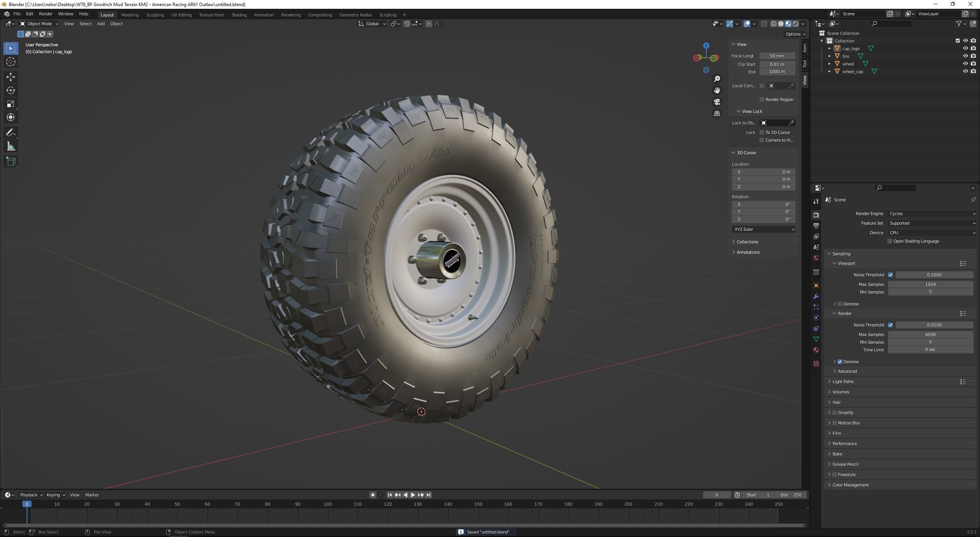Enable Lock To 3D Cursor checkbox
Image resolution: width=980 pixels, height=537 pixels.
(x=762, y=132)
